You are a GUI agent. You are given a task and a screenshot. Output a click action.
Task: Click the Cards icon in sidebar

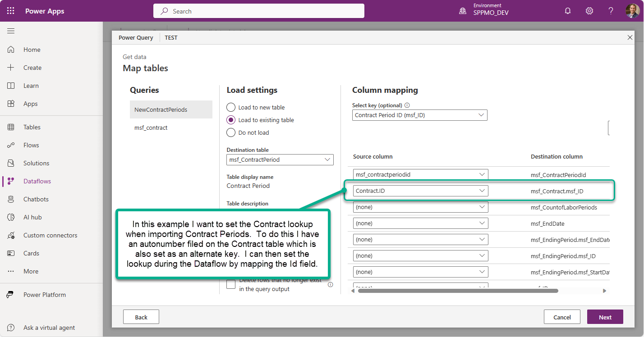11,253
